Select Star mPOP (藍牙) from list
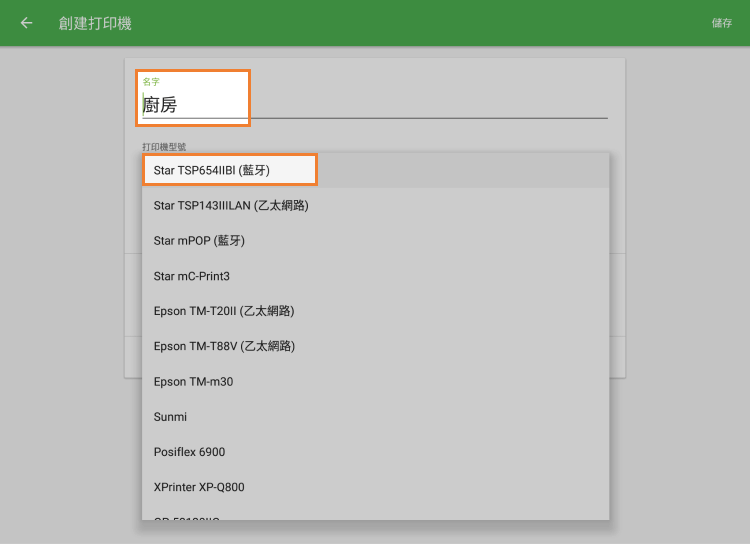 pyautogui.click(x=199, y=241)
